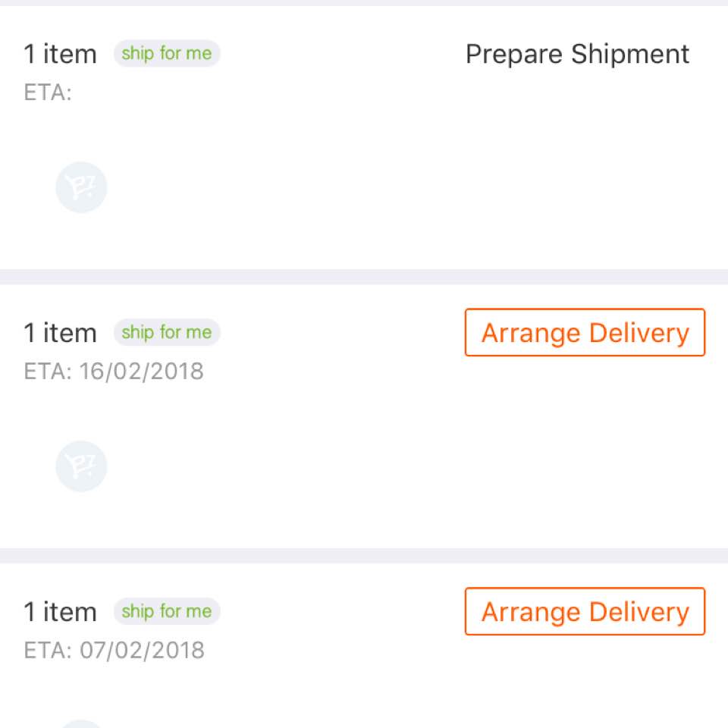Tap partially visible cart image at screen bottom

(x=81, y=724)
